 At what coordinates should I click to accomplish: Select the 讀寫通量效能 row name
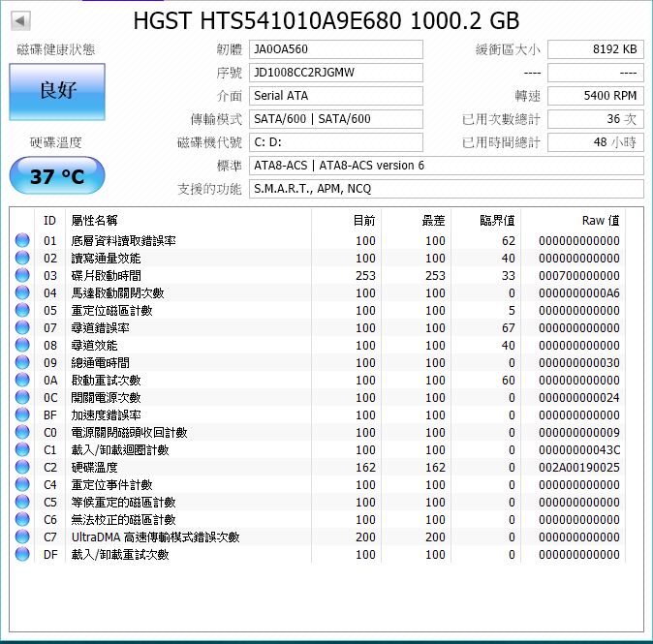106,259
